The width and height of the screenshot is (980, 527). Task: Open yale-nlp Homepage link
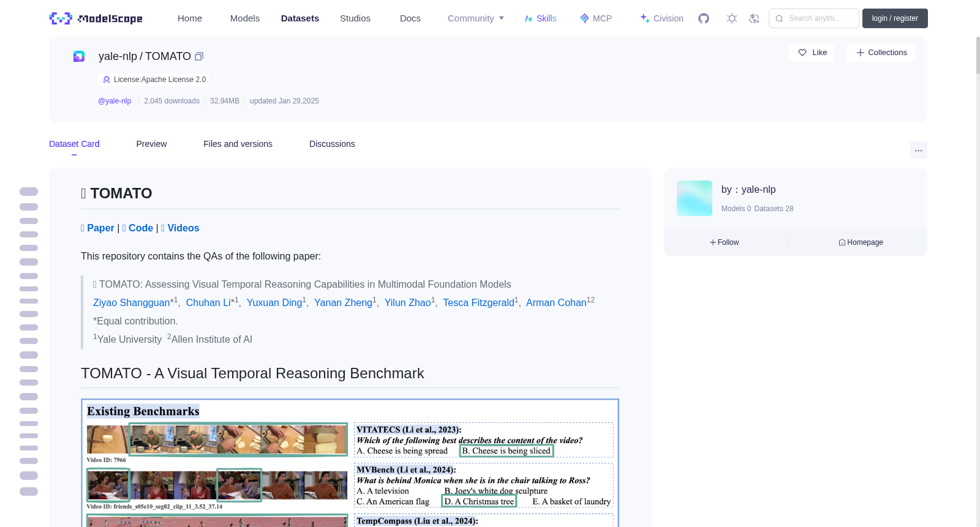pyautogui.click(x=861, y=242)
